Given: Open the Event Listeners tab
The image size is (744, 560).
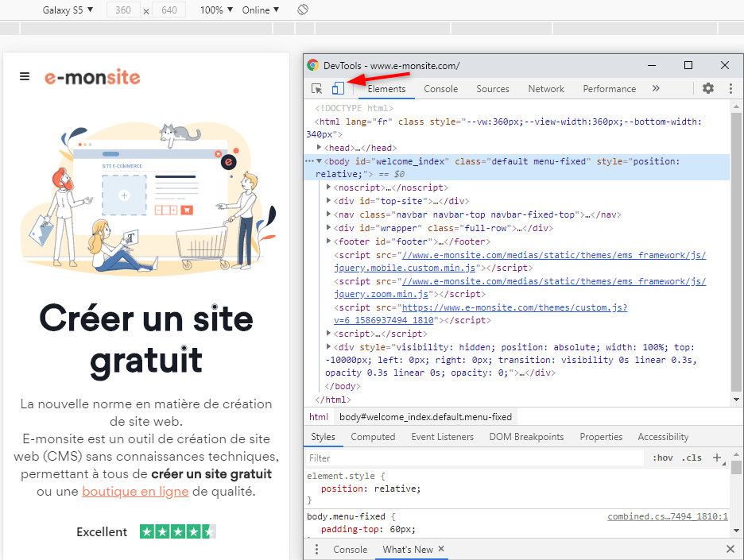Looking at the screenshot, I should [442, 437].
